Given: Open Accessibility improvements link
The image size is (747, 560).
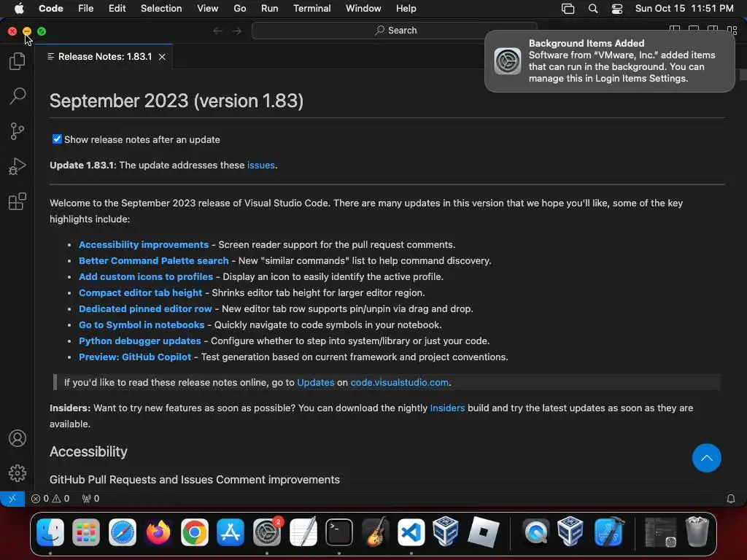Looking at the screenshot, I should 144,245.
